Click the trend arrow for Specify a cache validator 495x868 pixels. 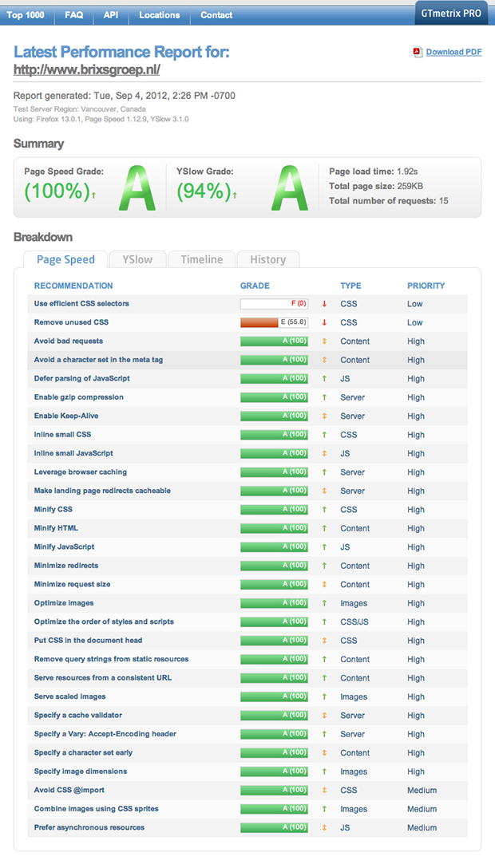[x=324, y=716]
